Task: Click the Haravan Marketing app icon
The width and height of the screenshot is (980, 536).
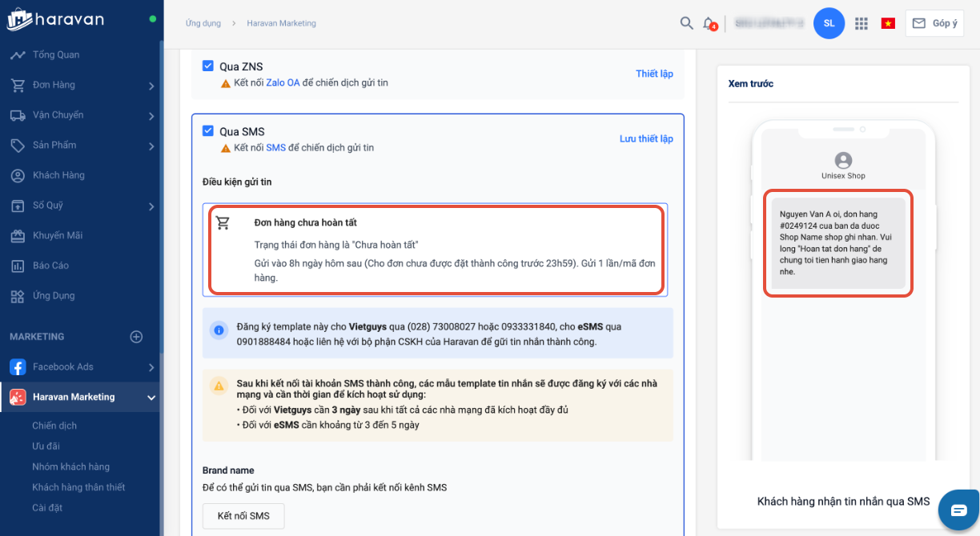Action: (18, 397)
